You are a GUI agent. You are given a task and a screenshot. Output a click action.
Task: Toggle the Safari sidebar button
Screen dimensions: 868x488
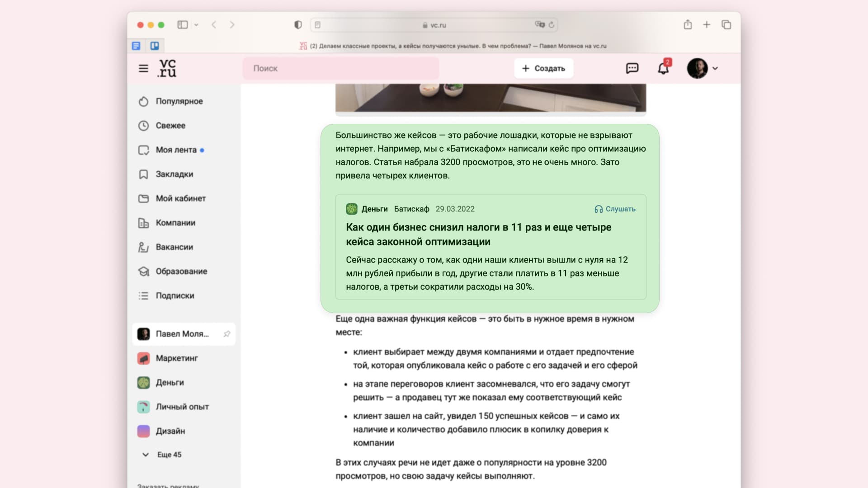183,25
